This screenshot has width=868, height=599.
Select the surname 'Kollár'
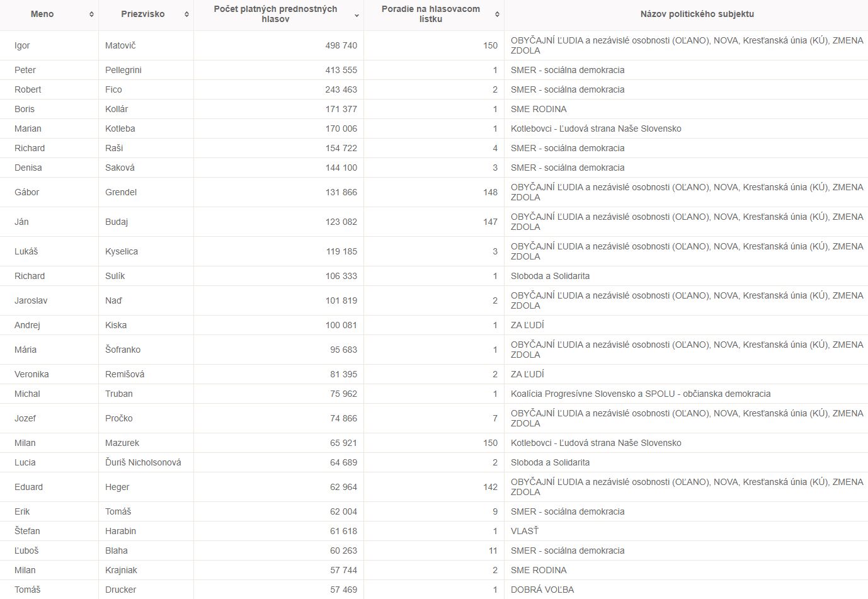117,109
